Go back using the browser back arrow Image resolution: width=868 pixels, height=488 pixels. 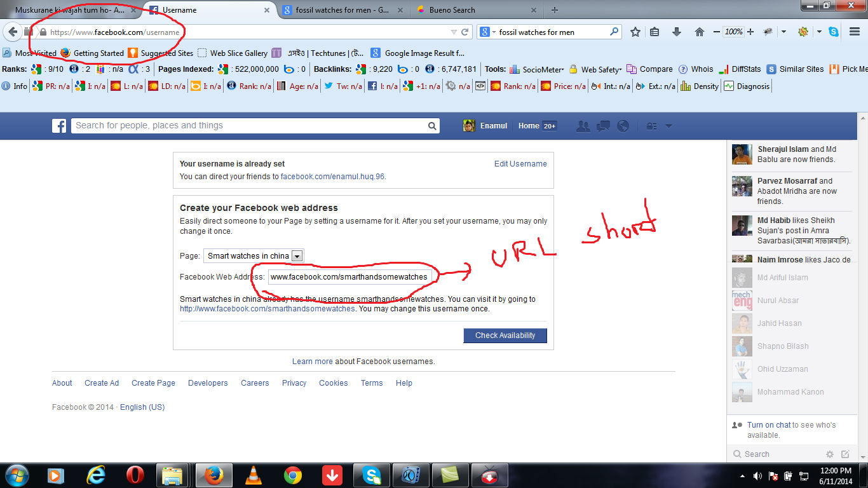[x=13, y=32]
